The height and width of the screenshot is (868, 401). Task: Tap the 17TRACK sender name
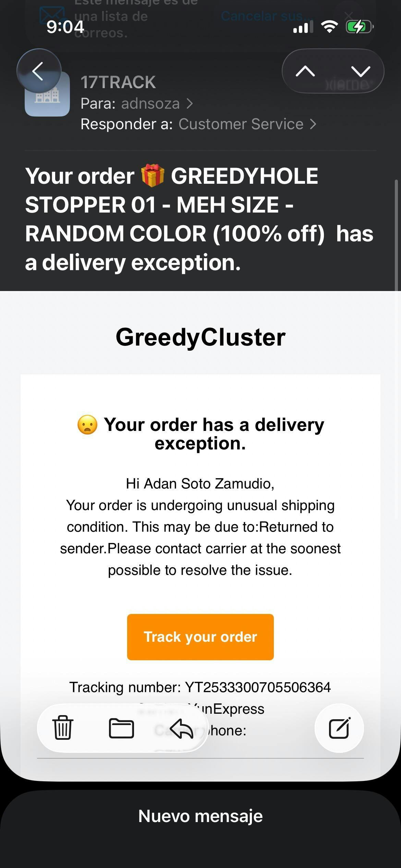click(x=118, y=82)
